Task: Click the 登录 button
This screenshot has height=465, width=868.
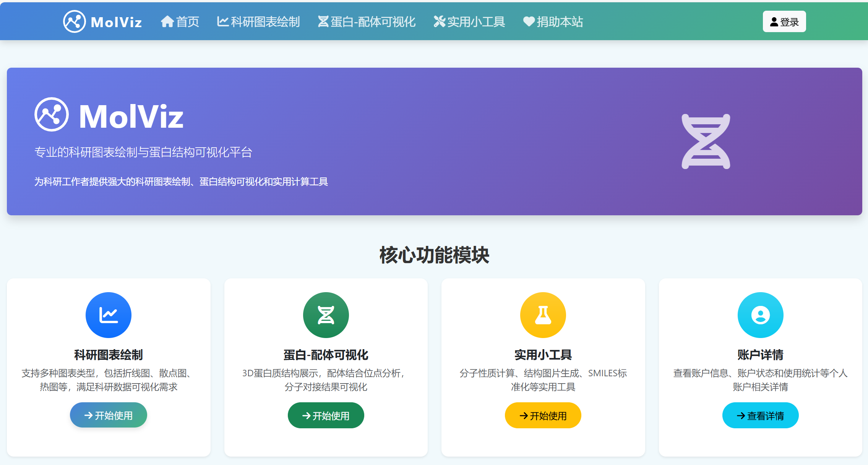Action: 784,22
